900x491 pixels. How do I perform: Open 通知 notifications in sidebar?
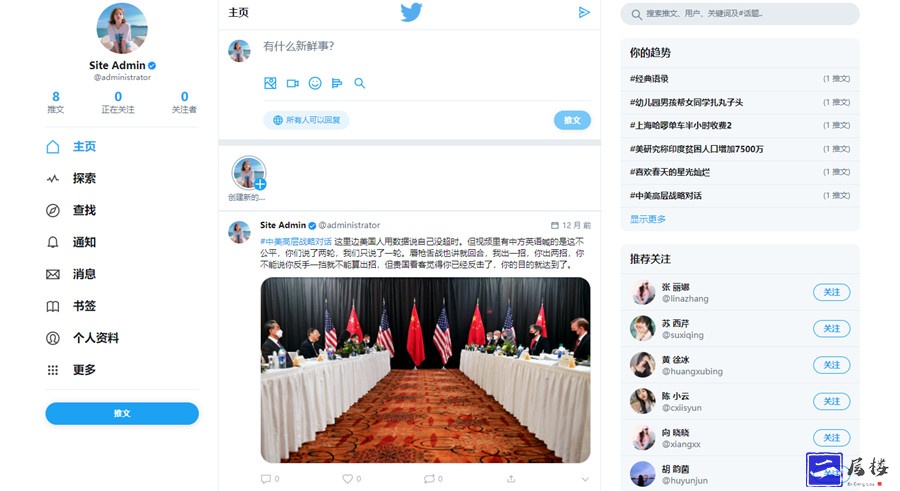coord(84,242)
